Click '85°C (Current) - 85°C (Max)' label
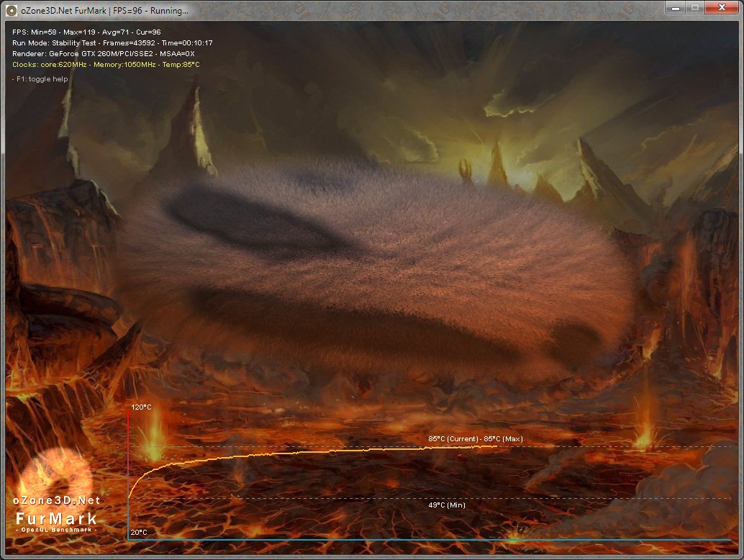Screen dimensions: 744x560 476,439
